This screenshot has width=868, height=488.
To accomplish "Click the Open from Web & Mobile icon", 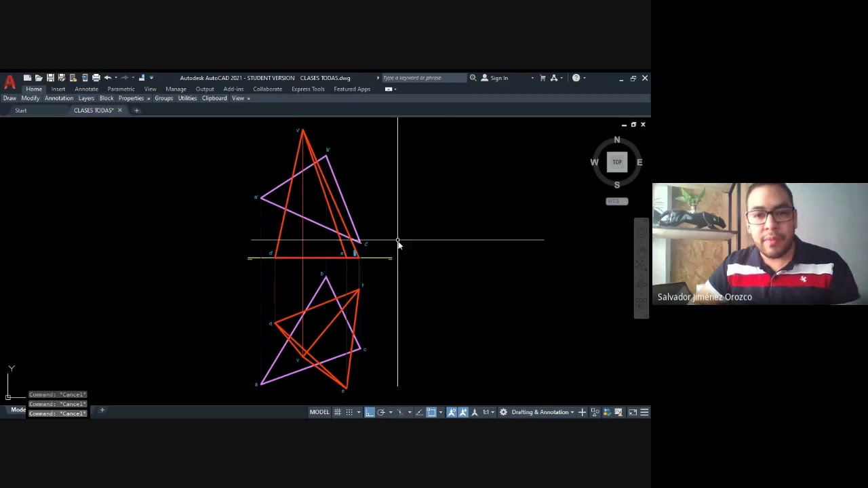I will 73,78.
